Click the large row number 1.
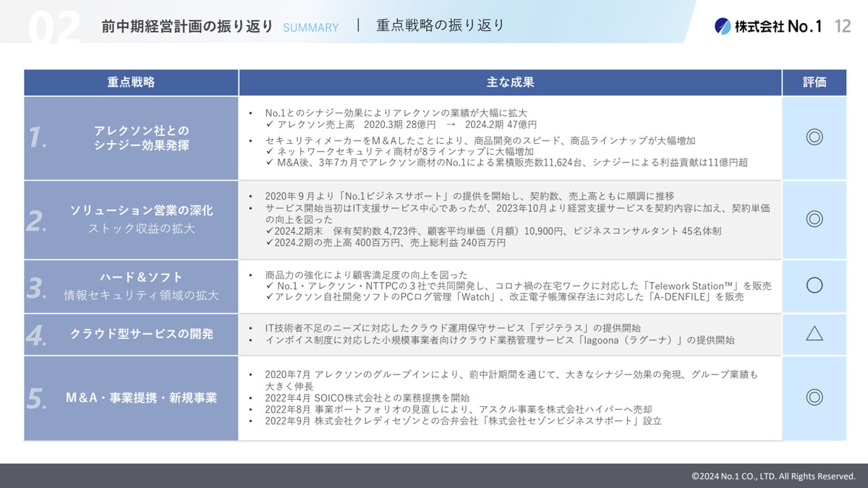This screenshot has width=868, height=488. tap(37, 137)
